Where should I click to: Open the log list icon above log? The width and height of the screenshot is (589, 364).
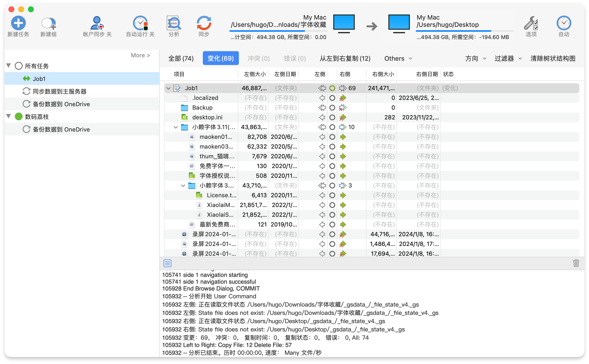(167, 263)
